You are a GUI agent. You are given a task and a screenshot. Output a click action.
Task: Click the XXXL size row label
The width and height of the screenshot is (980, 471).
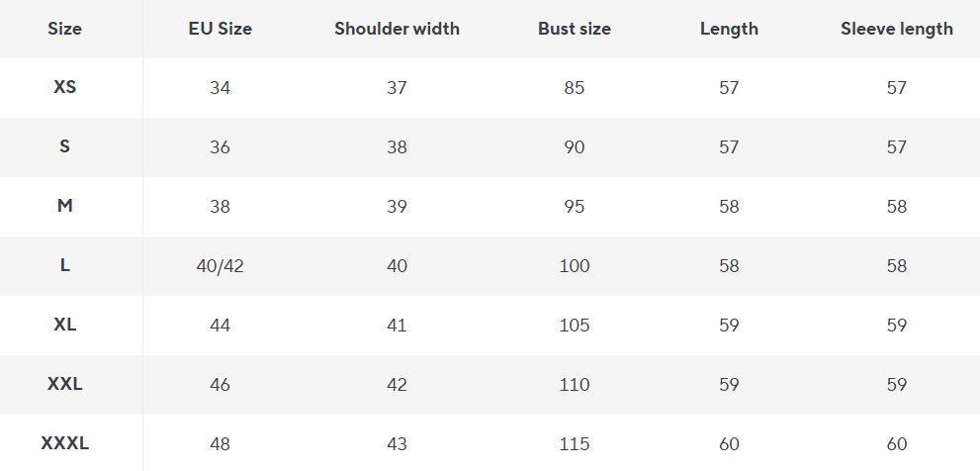click(64, 443)
